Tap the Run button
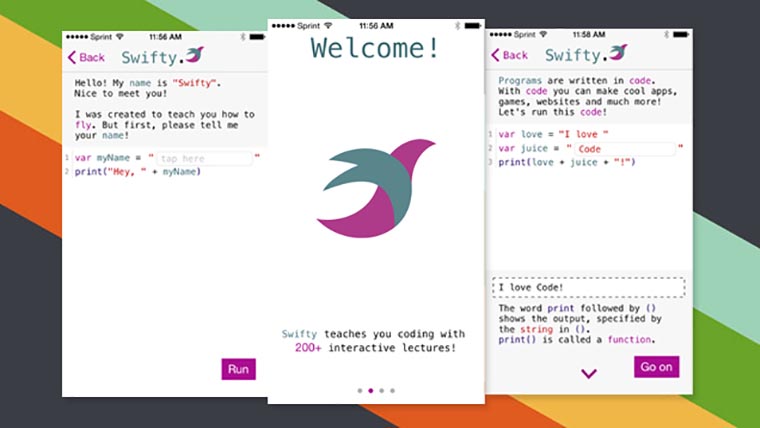This screenshot has width=760, height=428. pos(238,369)
